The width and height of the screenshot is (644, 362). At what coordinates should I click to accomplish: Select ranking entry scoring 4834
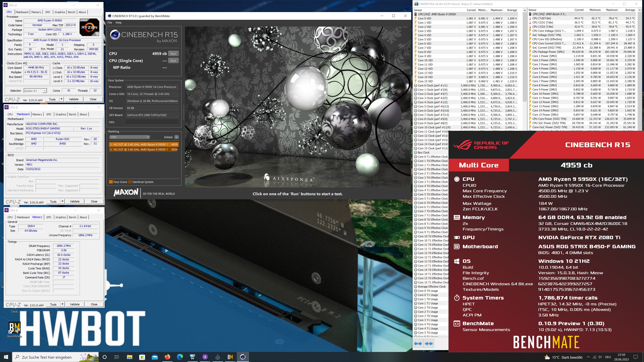[144, 149]
